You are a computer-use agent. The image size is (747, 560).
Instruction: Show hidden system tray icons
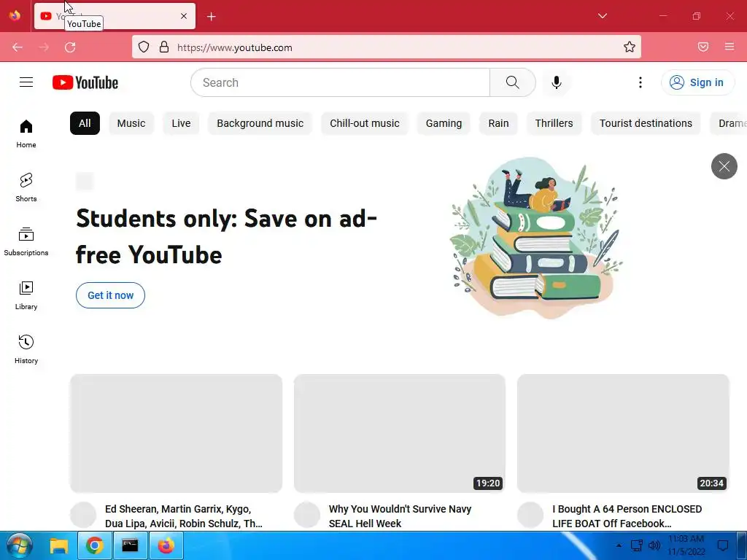click(619, 545)
